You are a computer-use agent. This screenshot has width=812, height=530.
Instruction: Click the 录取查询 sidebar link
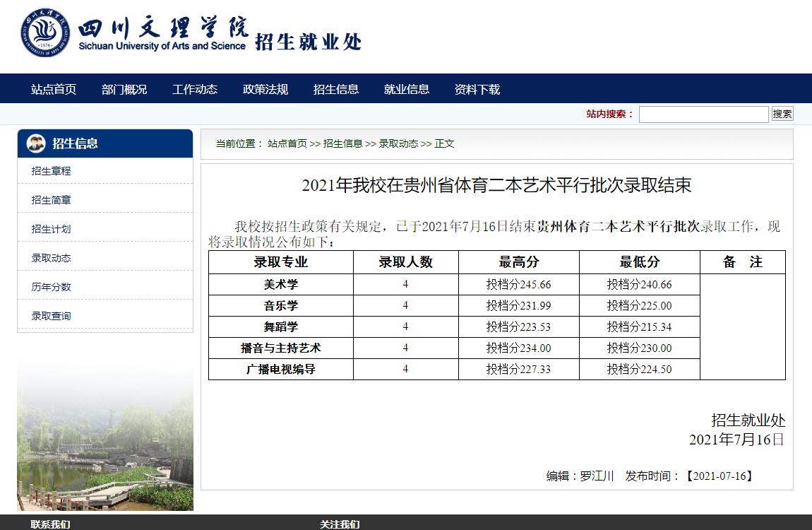(52, 316)
